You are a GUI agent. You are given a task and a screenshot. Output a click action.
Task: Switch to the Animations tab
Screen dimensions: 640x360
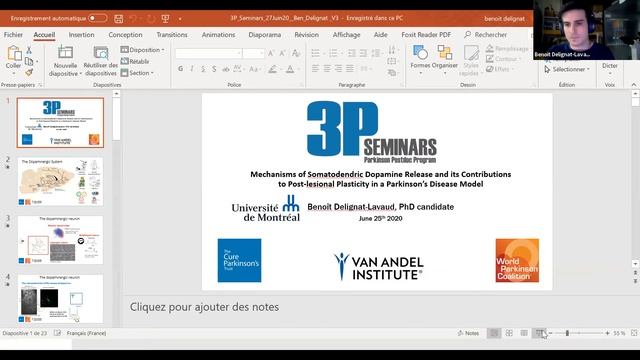218,35
